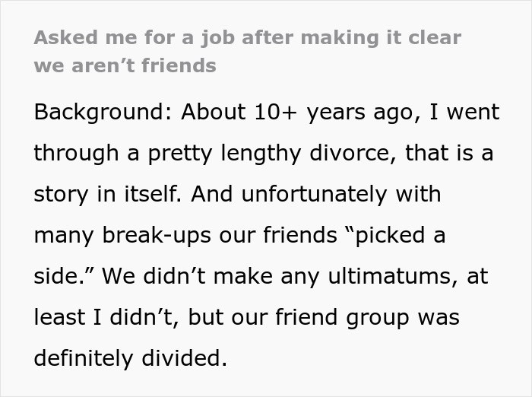This screenshot has height=397, width=532.
Task: Click the words 'We didn't make any'
Action: tap(211, 277)
